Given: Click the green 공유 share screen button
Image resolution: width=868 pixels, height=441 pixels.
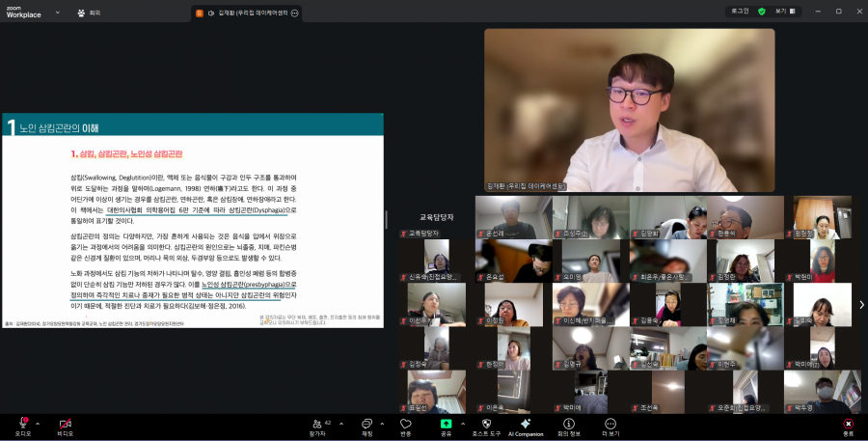Looking at the screenshot, I should coord(446,425).
